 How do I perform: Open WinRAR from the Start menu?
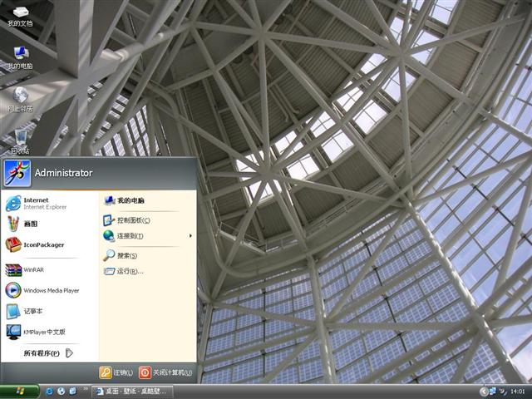tap(50, 269)
